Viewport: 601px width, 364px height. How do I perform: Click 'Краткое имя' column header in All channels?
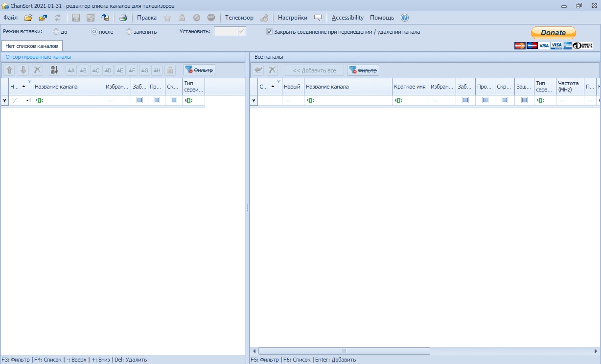pyautogui.click(x=411, y=87)
